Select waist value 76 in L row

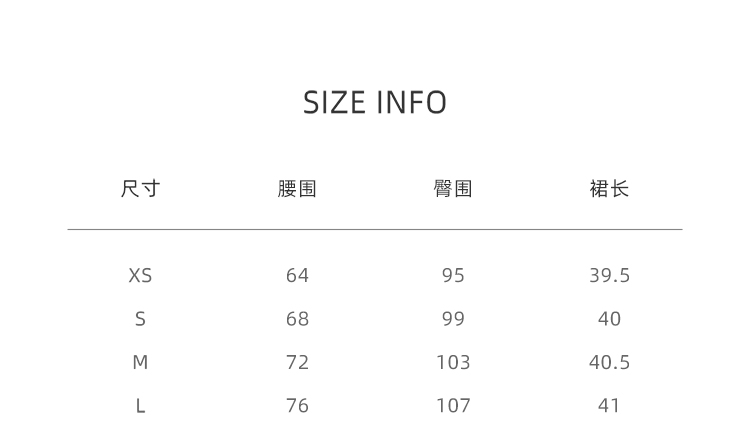(297, 406)
